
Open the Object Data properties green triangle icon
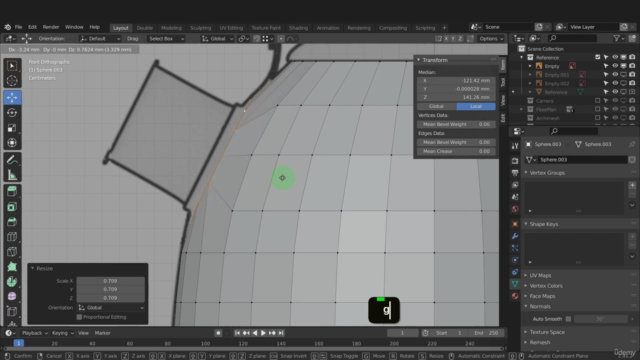[x=515, y=284]
